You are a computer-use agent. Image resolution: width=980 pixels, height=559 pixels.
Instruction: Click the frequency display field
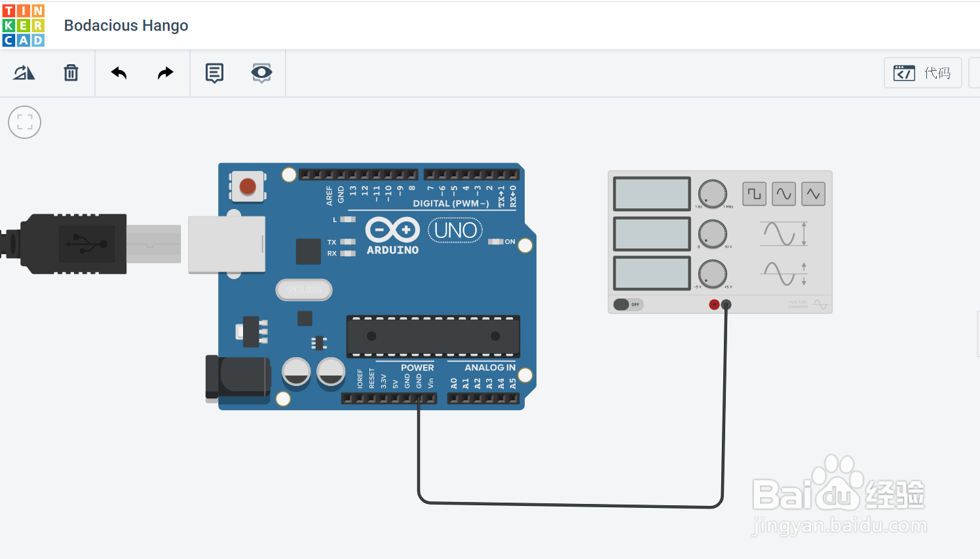point(652,194)
